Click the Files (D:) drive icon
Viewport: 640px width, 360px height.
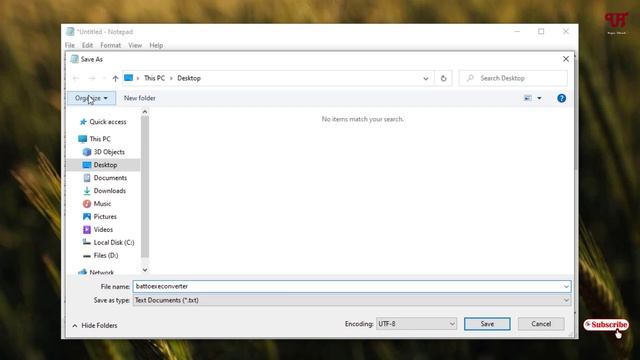[x=87, y=256]
